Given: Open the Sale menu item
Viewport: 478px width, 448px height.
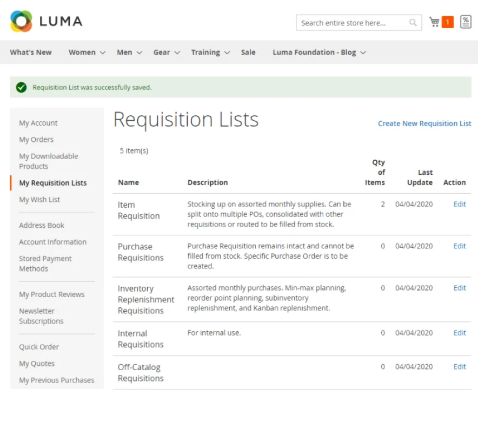Looking at the screenshot, I should point(248,52).
